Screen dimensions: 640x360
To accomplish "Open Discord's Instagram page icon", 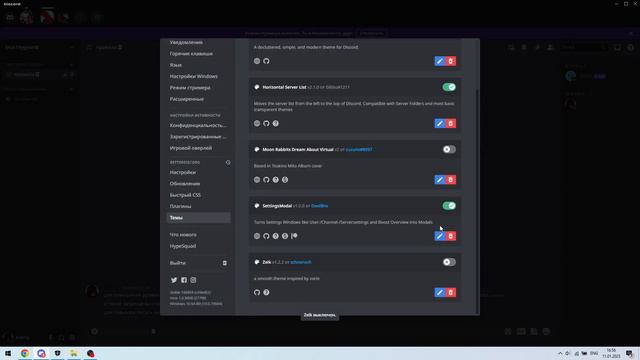I will pos(193,280).
